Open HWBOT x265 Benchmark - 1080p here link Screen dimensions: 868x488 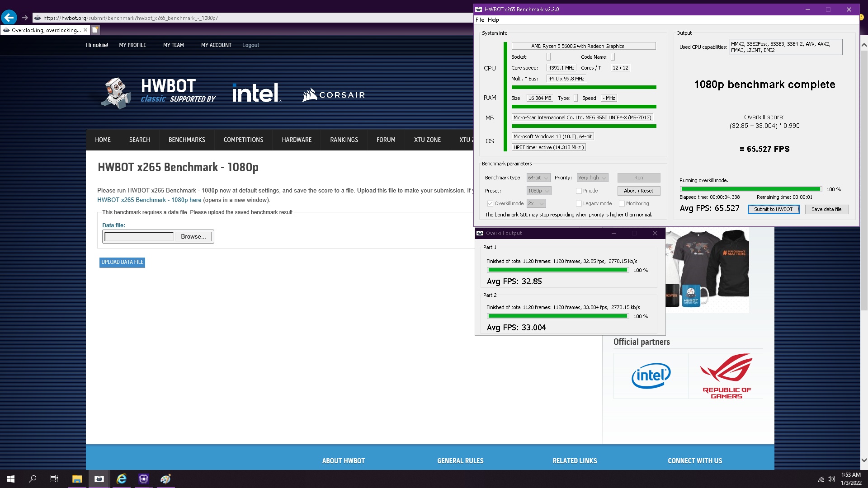(x=149, y=200)
